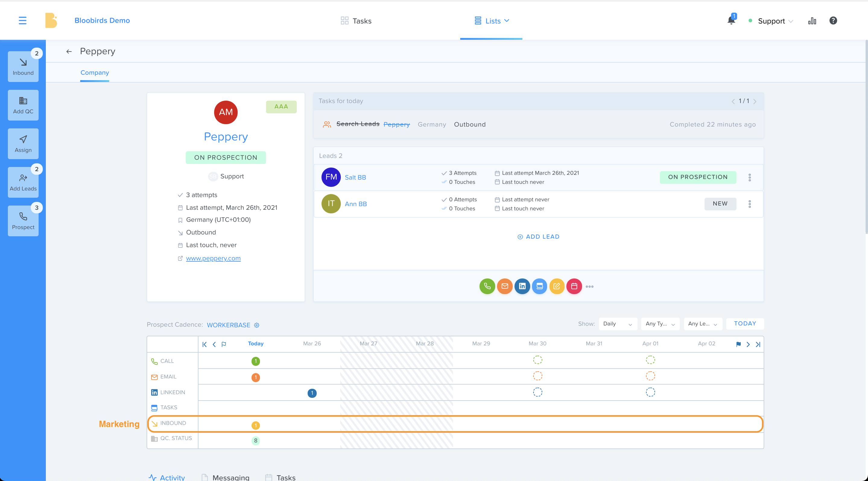Viewport: 868px width, 481px height.
Task: Go back with the arrow beside Peppery
Action: 69,52
